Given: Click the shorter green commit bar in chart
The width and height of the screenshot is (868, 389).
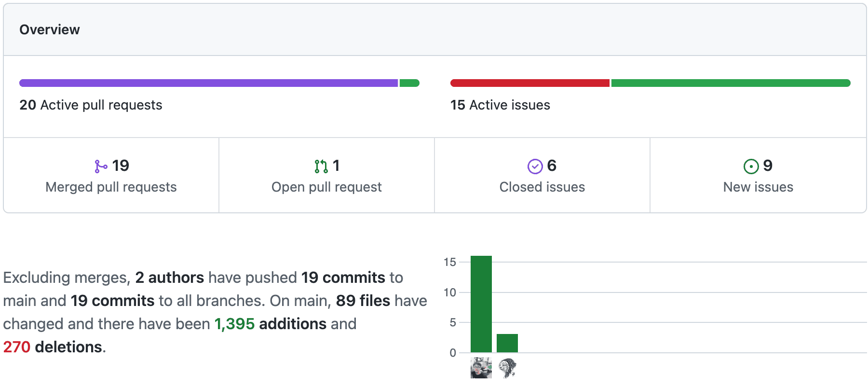Looking at the screenshot, I should click(x=507, y=343).
